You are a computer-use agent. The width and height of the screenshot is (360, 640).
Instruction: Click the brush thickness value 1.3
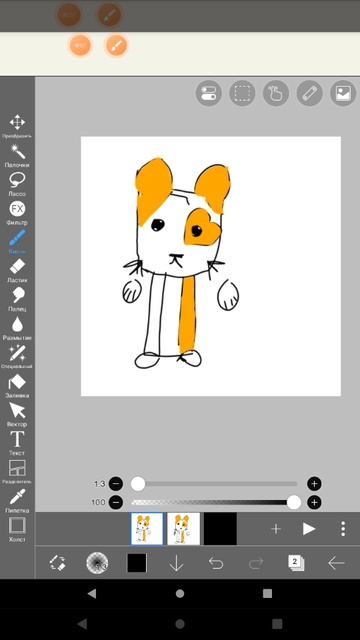coord(99,484)
